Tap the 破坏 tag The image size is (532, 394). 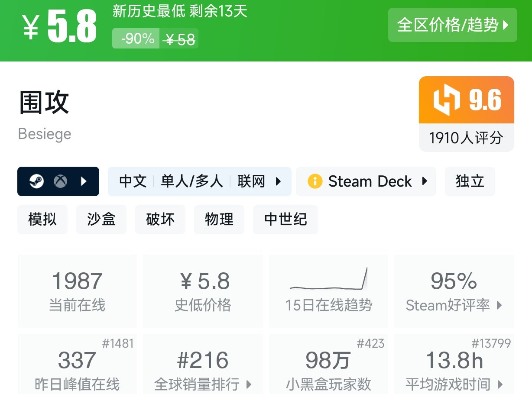(x=160, y=220)
